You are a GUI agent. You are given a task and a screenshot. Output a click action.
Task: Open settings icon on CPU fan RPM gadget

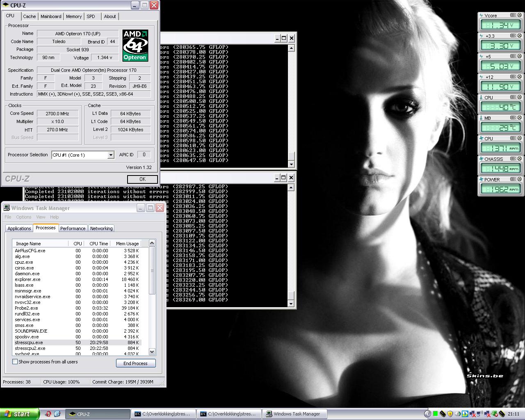[513, 138]
